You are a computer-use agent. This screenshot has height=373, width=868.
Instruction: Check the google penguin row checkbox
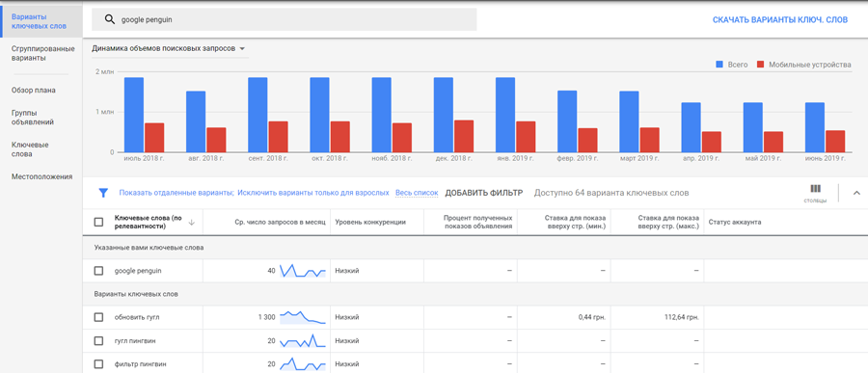pyautogui.click(x=98, y=271)
